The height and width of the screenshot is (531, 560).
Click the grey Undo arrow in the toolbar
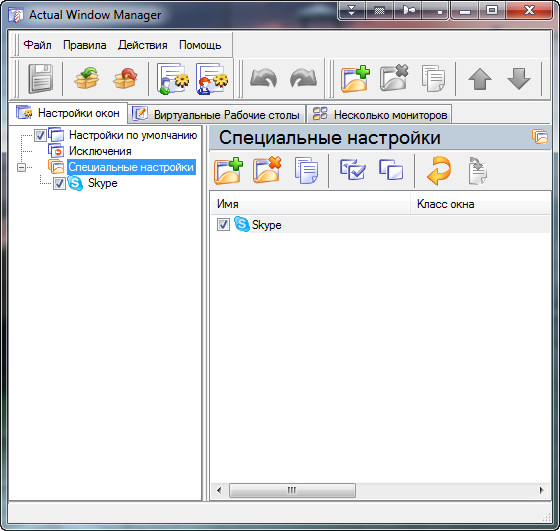[x=264, y=79]
